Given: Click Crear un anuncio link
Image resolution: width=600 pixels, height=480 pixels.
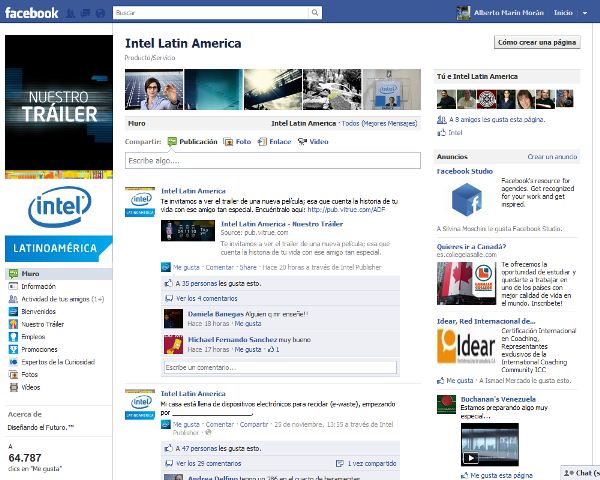Looking at the screenshot, I should tap(552, 157).
